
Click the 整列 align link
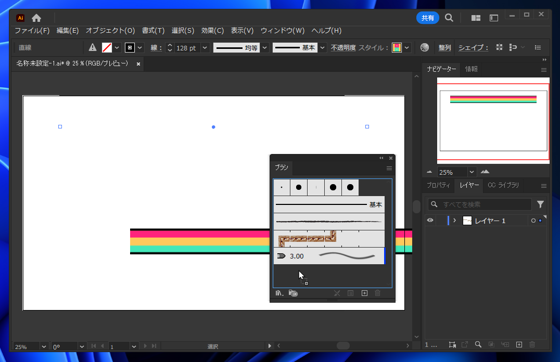point(445,47)
